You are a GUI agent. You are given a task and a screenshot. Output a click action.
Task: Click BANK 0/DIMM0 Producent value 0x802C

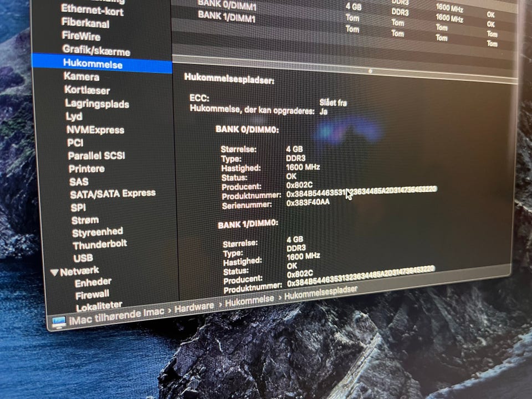[x=300, y=185]
